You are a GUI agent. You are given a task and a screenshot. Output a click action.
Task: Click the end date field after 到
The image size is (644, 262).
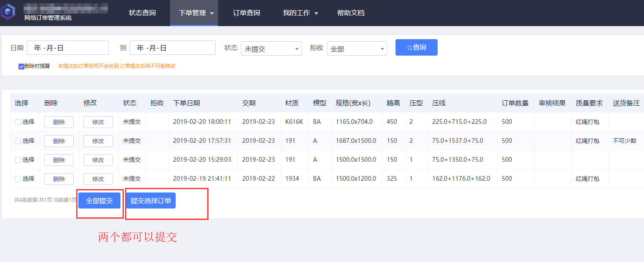click(172, 48)
